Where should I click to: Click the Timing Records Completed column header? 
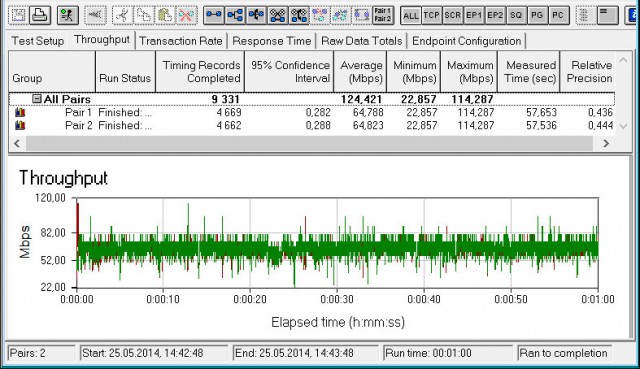(x=200, y=71)
